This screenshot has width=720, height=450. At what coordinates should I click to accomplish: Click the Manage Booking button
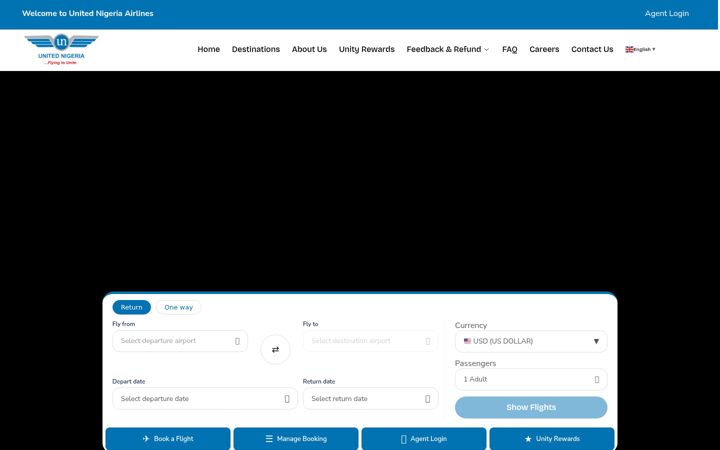coord(296,439)
